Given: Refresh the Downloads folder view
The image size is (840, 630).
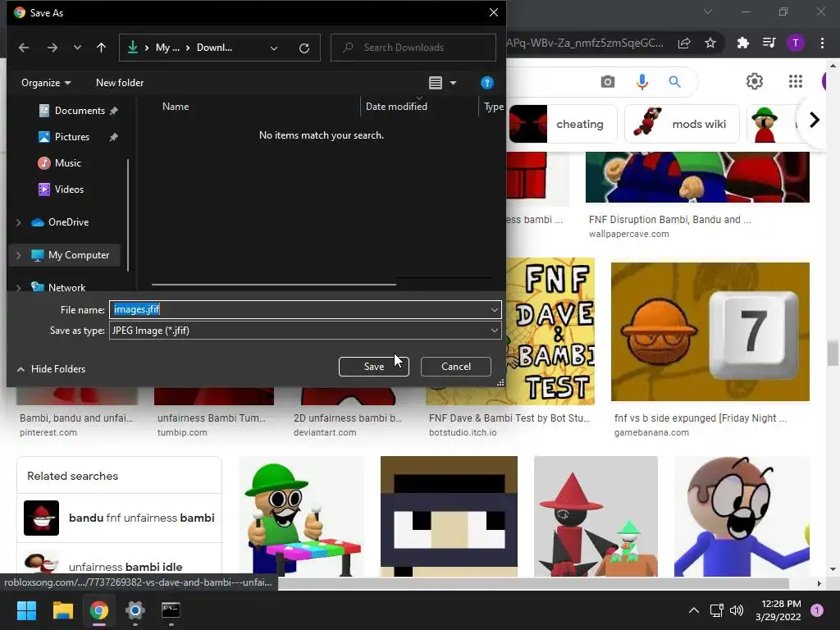Looking at the screenshot, I should coord(304,48).
